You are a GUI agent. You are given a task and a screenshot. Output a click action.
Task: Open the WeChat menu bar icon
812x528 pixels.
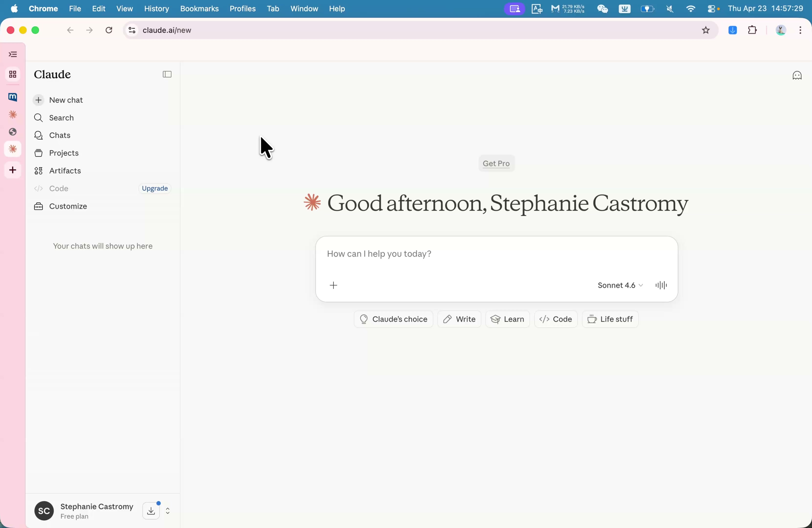coord(603,9)
